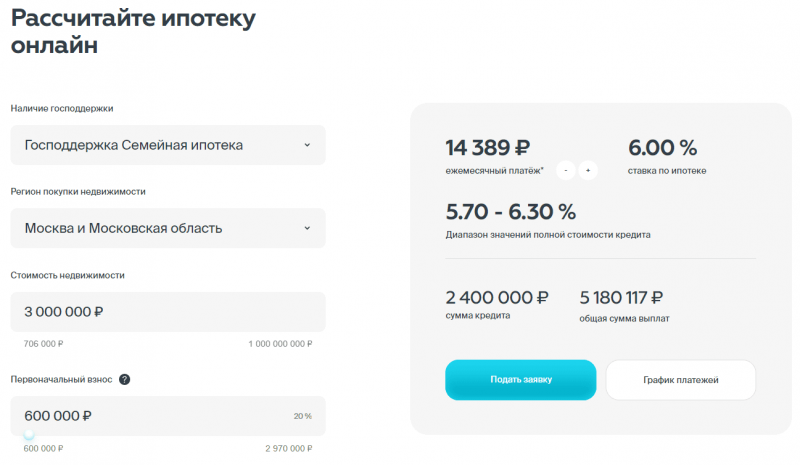Image resolution: width=800 pixels, height=465 pixels.
Task: Click the help icon beside Первоначальный взнос
Action: point(125,380)
